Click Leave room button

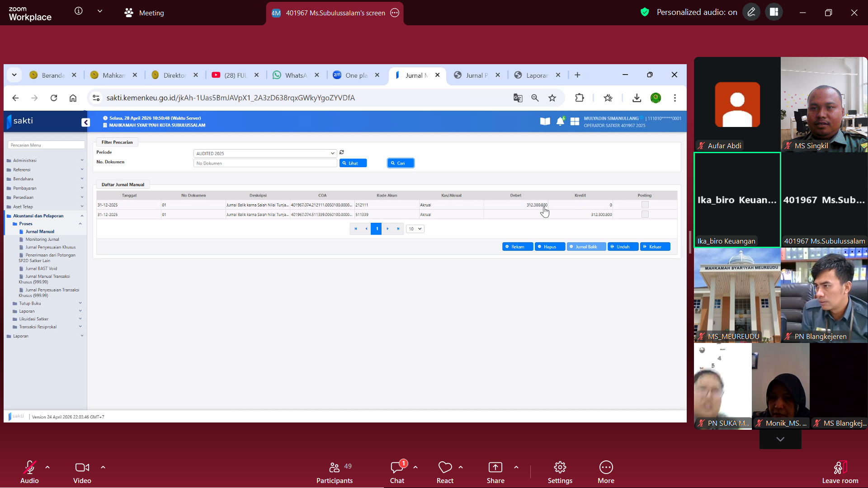point(840,472)
